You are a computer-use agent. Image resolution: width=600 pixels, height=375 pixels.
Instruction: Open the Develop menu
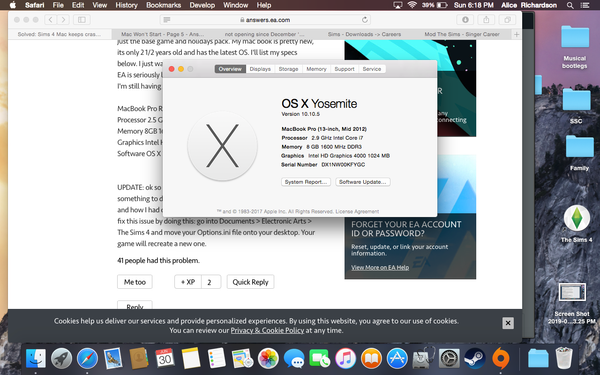(202, 5)
